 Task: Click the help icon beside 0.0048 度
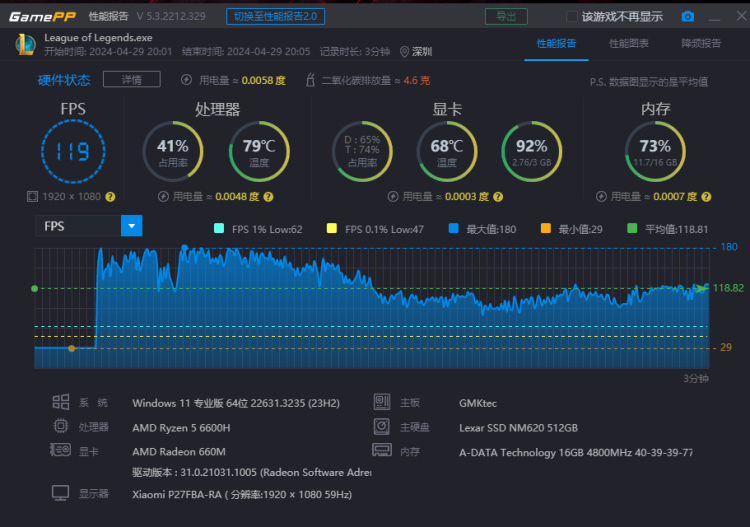coord(268,197)
